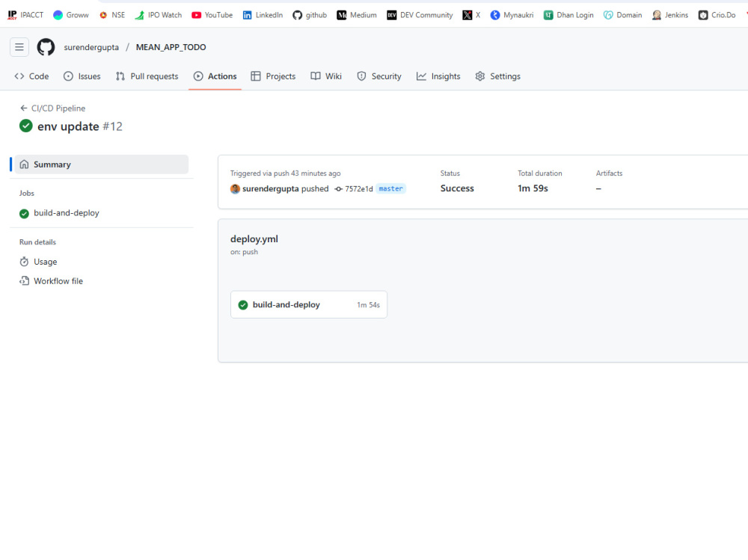This screenshot has width=748, height=560.
Task: Open MEAN_APP_TODO repository link
Action: coord(171,47)
